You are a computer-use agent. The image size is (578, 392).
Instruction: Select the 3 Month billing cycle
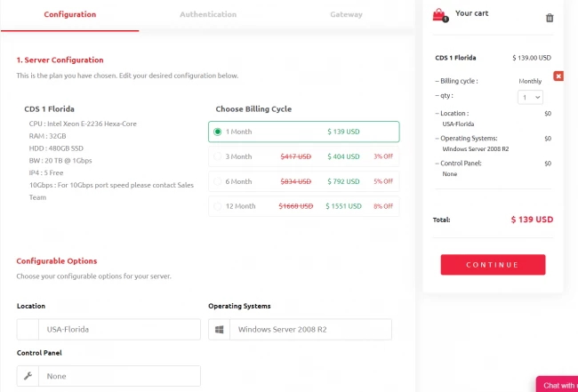[x=304, y=156]
